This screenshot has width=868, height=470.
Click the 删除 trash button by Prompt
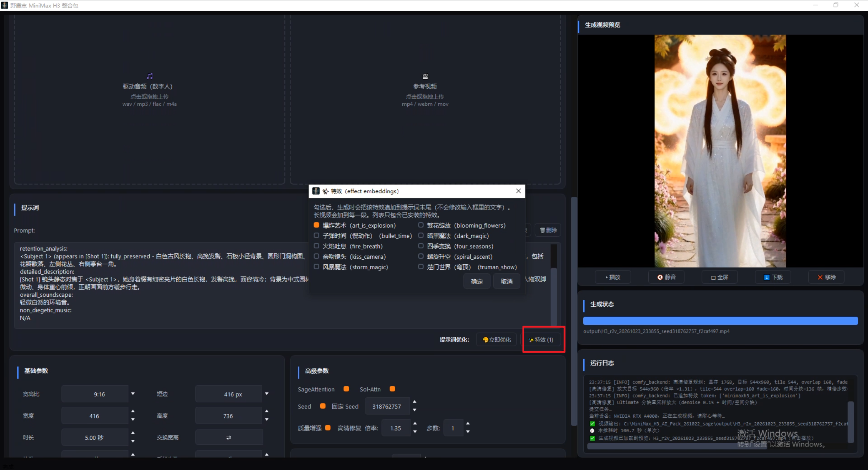point(548,230)
